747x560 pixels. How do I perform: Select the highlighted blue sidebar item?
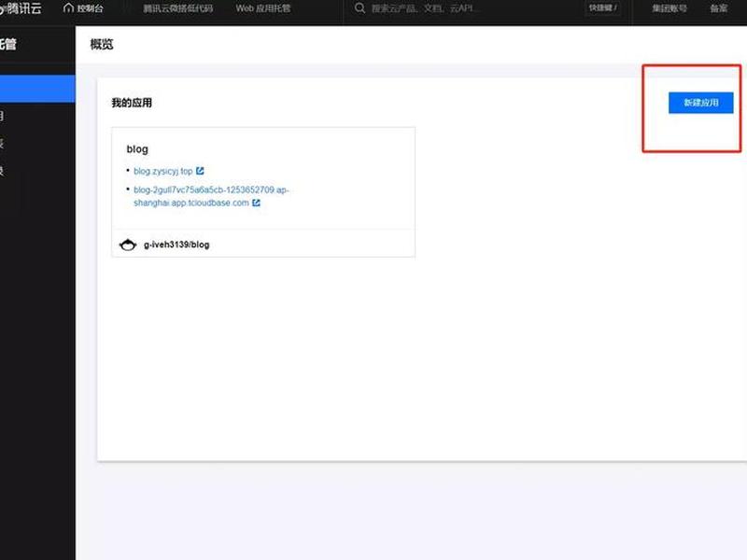(x=37, y=89)
